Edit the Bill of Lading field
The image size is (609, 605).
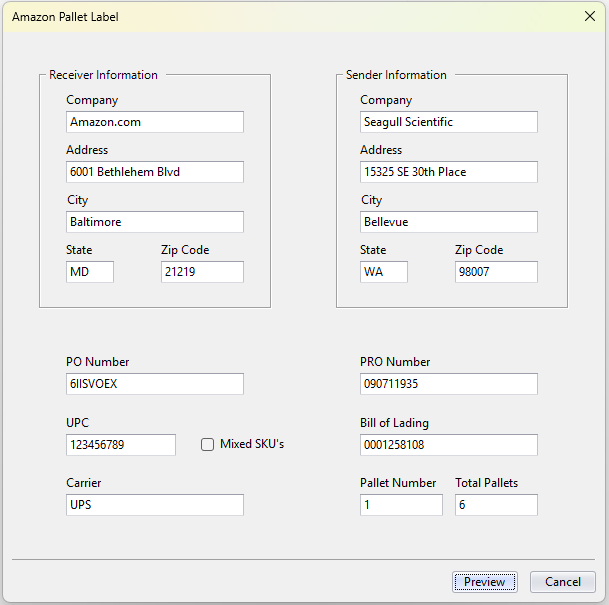click(449, 445)
